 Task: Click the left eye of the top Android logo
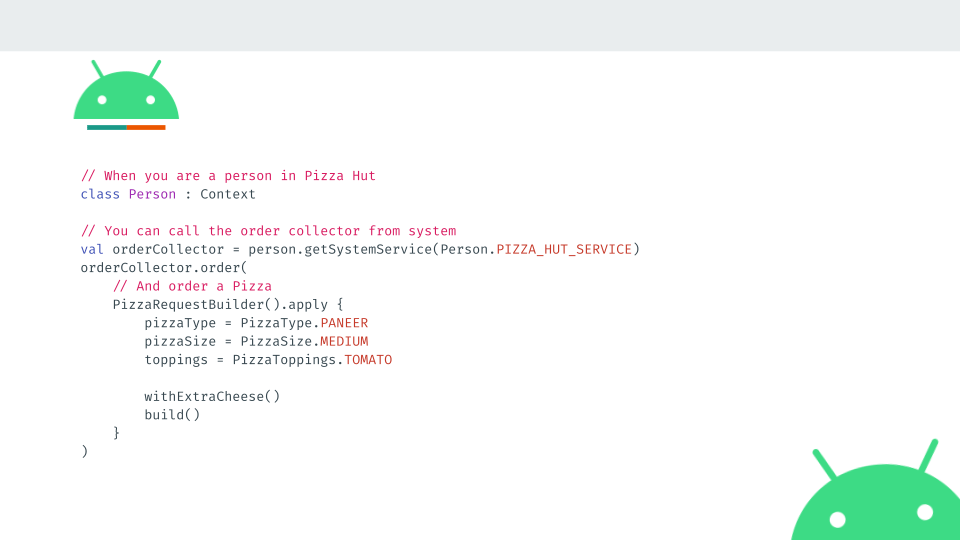102,100
